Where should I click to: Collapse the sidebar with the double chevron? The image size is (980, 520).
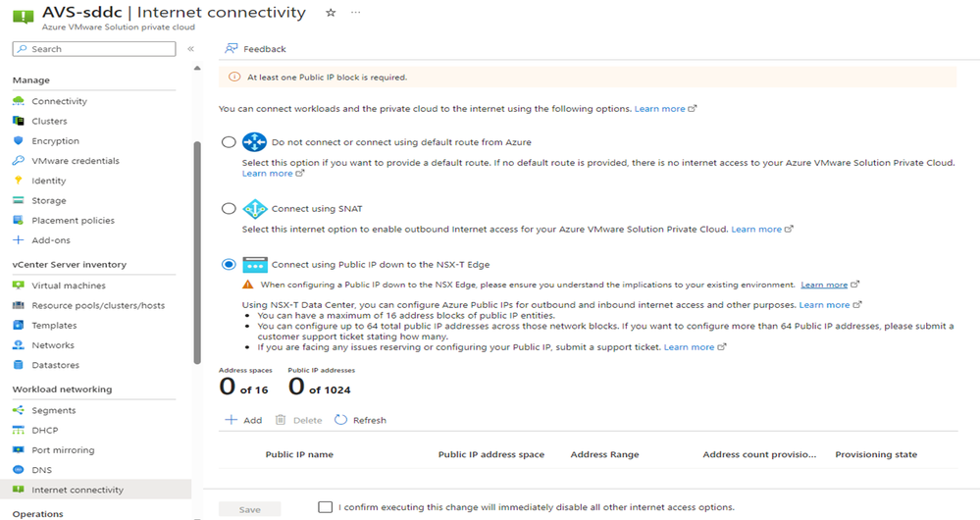coord(190,49)
